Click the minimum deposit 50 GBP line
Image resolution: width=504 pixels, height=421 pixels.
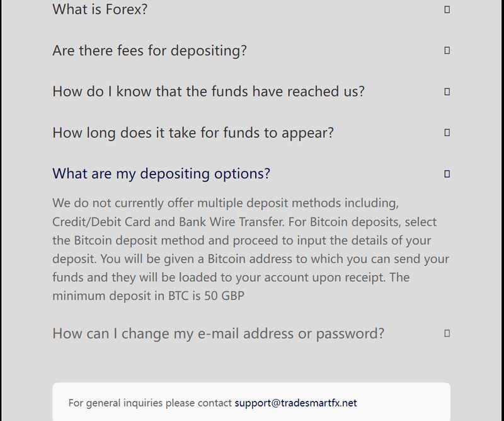(x=148, y=296)
